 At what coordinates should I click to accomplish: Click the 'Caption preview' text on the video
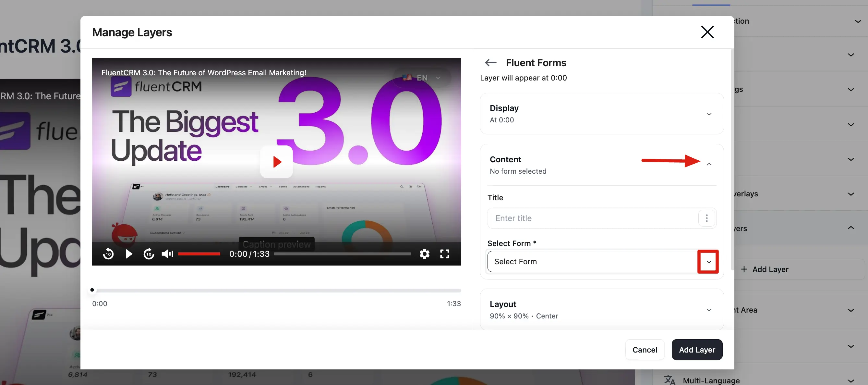276,244
